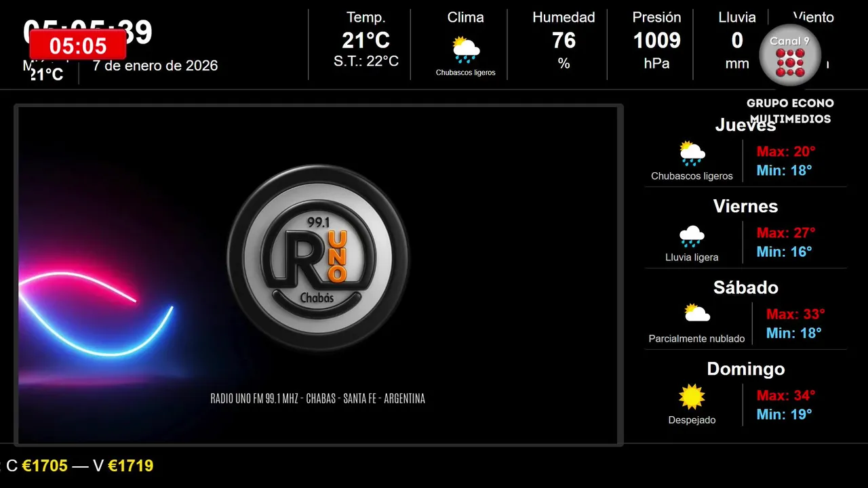This screenshot has width=868, height=488.
Task: Click the Lluvia ligera forecast label
Action: 692,258
